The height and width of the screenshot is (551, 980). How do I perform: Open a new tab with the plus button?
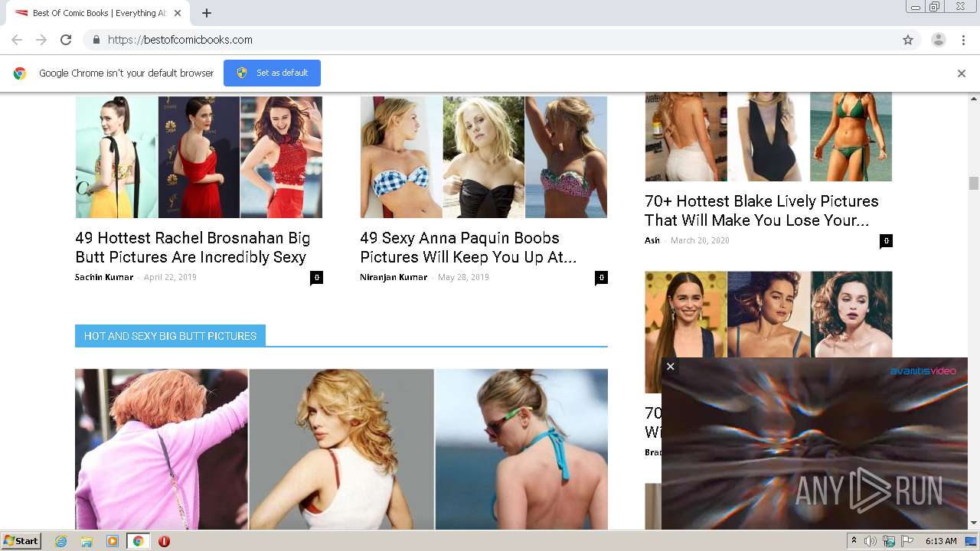[207, 13]
